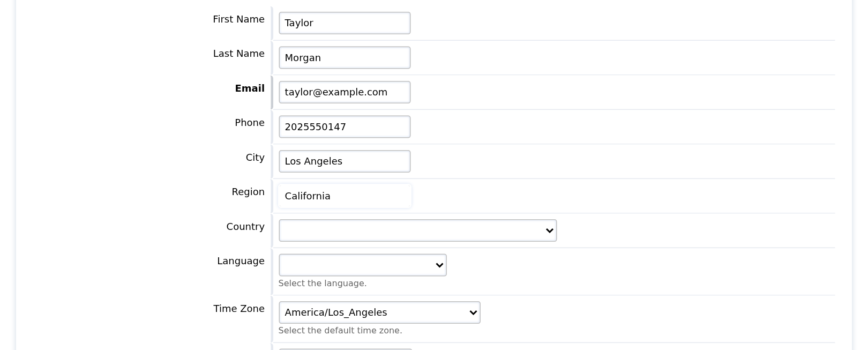Click the City label
Viewport: 868px width, 350px height.
coord(255,158)
